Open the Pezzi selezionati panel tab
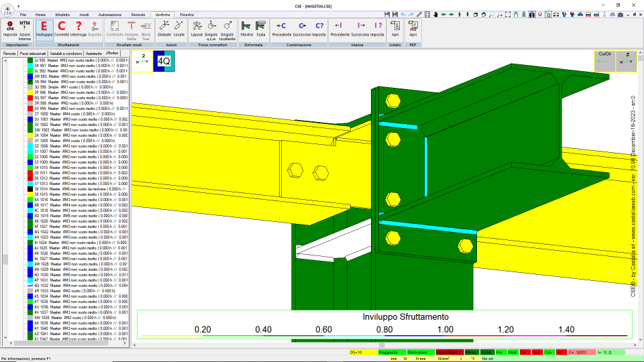Screen dimensions: 644x362 33,54
